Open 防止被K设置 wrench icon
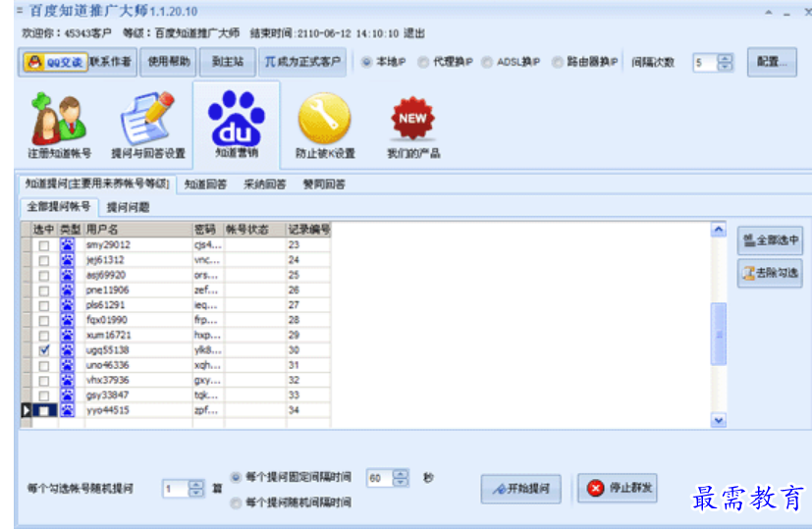 325,125
